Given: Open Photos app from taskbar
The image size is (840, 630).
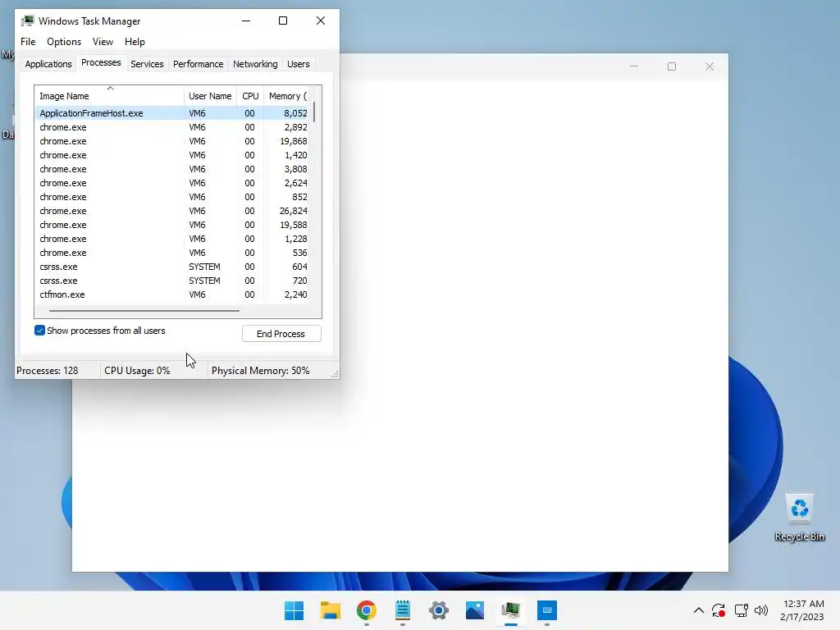Looking at the screenshot, I should (x=475, y=610).
